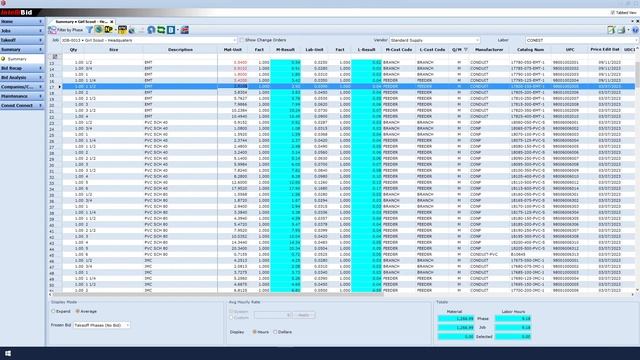Select the Hours display radio button
Image resolution: width=640 pixels, height=360 pixels.
255,332
